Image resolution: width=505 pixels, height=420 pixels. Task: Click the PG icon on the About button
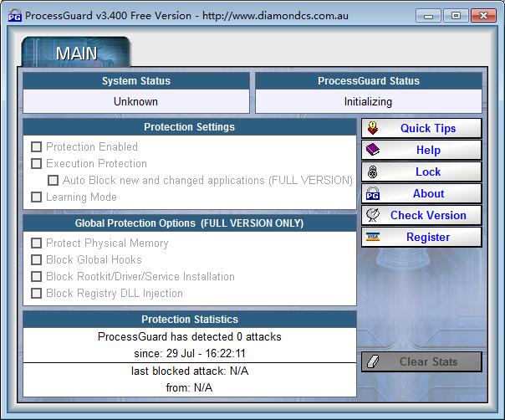coord(373,193)
